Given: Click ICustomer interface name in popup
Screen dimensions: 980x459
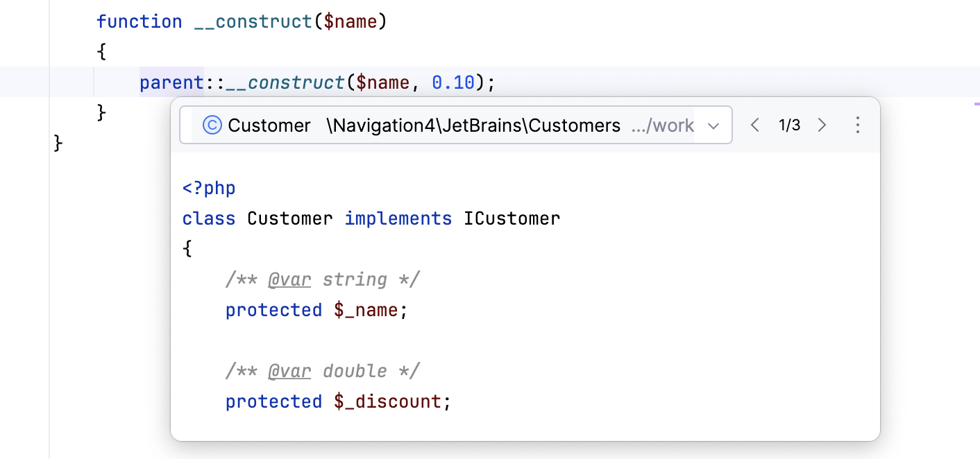Looking at the screenshot, I should (x=512, y=218).
